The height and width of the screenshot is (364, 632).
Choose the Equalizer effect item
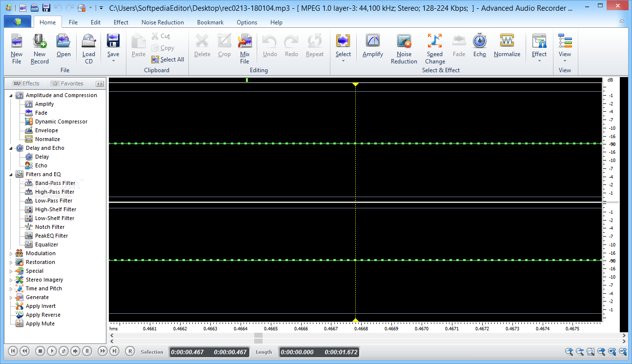pyautogui.click(x=46, y=245)
